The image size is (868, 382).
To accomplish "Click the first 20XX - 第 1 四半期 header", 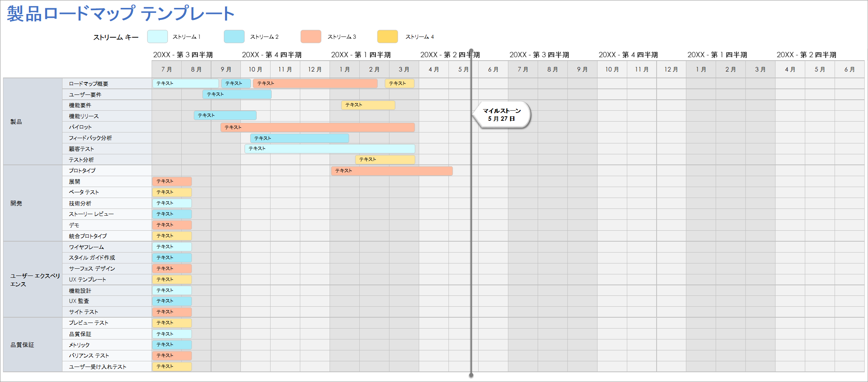I will click(x=361, y=55).
